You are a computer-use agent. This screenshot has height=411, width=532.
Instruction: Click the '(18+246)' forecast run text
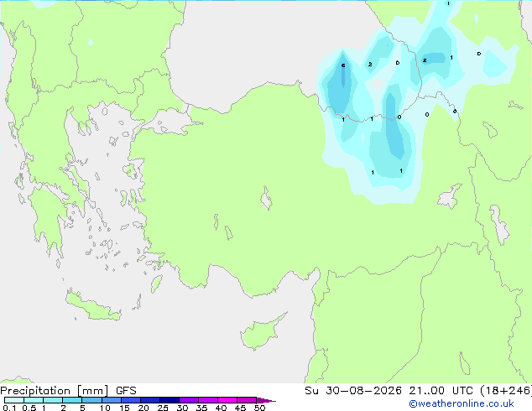[506, 391]
